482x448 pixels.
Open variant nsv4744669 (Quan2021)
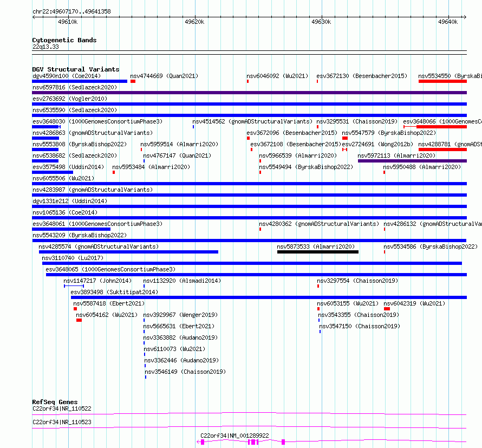(x=164, y=76)
